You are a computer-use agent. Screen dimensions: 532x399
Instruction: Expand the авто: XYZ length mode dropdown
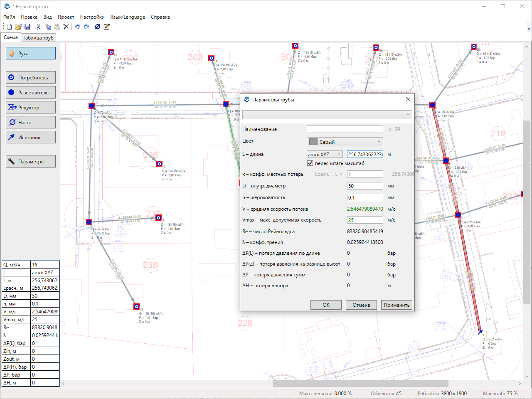click(x=324, y=154)
